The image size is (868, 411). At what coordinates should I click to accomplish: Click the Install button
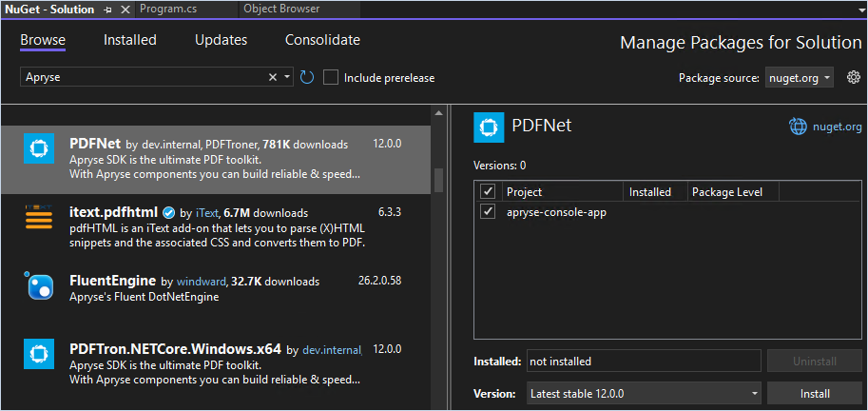tap(815, 394)
